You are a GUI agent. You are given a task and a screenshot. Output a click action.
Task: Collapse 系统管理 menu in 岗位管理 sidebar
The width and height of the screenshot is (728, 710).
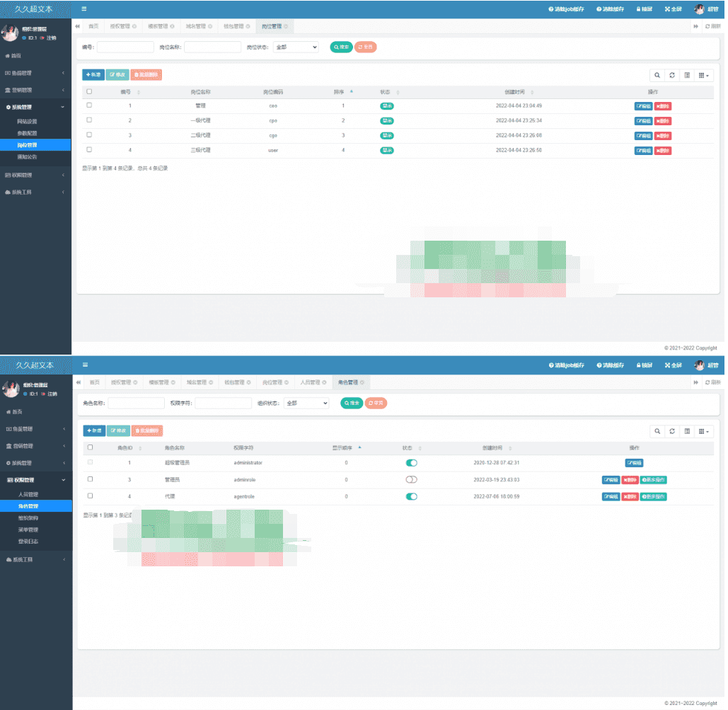coord(36,108)
